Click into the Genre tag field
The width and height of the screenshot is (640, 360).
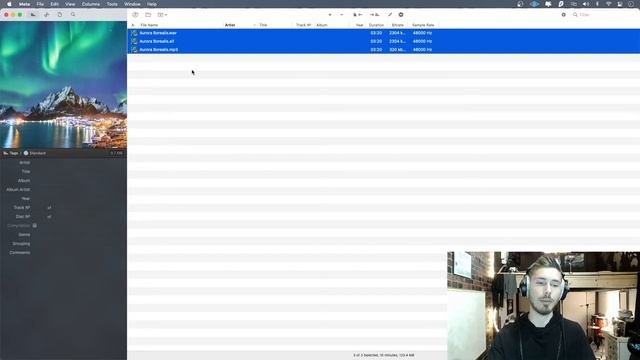pos(78,235)
